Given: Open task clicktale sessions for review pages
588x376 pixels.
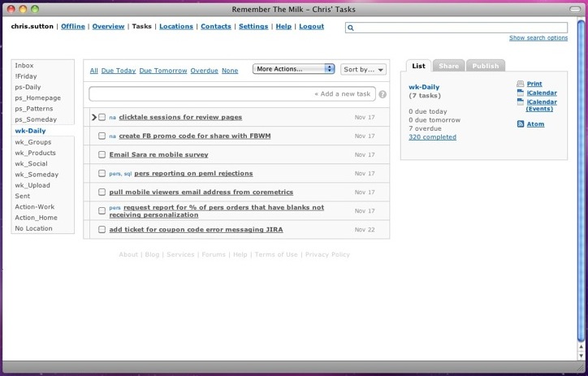Looking at the screenshot, I should click(x=180, y=117).
